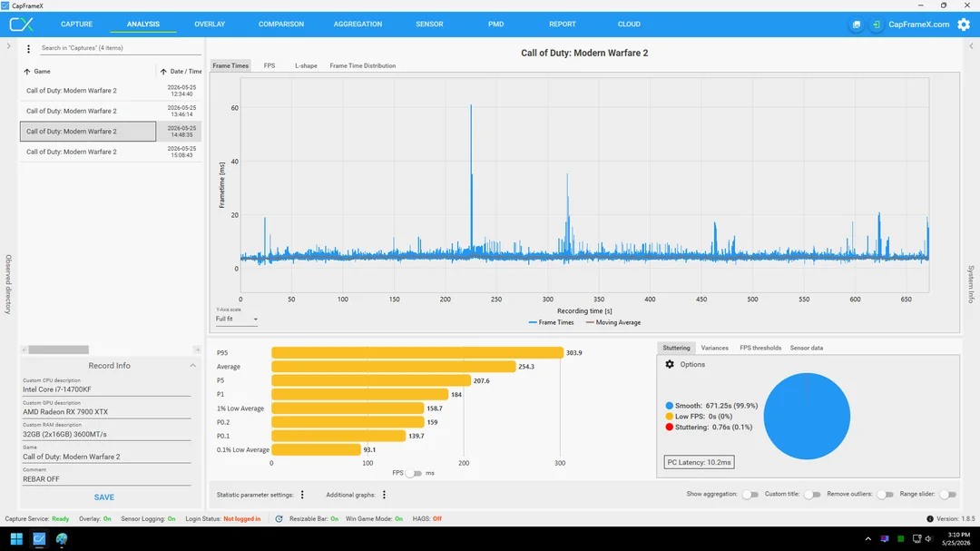
Task: Select the ANALYSIS tab
Action: [x=143, y=25]
